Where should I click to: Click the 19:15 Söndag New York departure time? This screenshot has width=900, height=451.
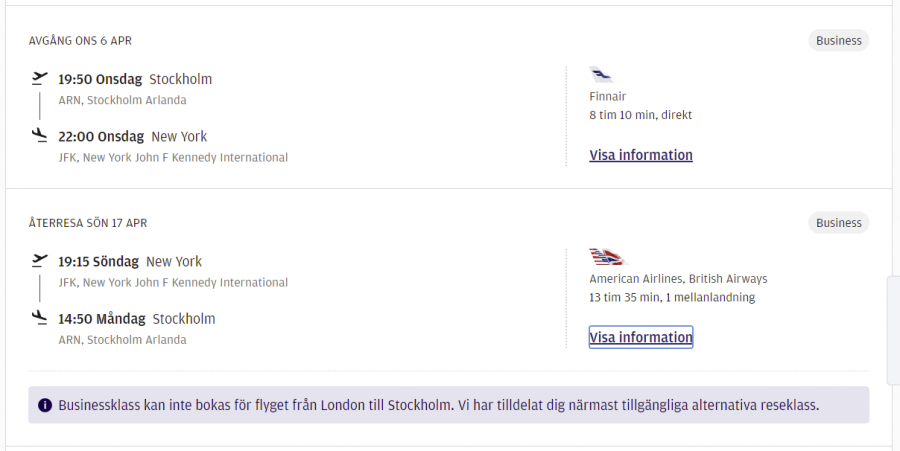[130, 261]
